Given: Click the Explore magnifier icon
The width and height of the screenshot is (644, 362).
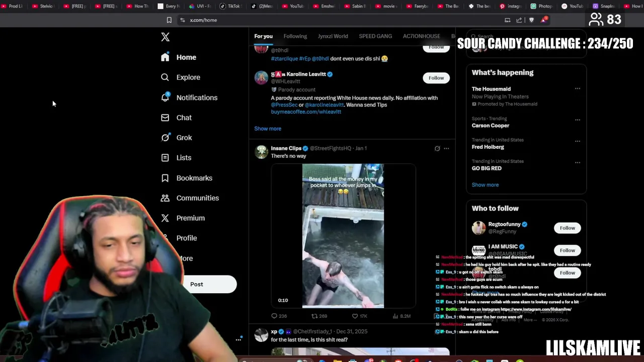Looking at the screenshot, I should click(165, 77).
